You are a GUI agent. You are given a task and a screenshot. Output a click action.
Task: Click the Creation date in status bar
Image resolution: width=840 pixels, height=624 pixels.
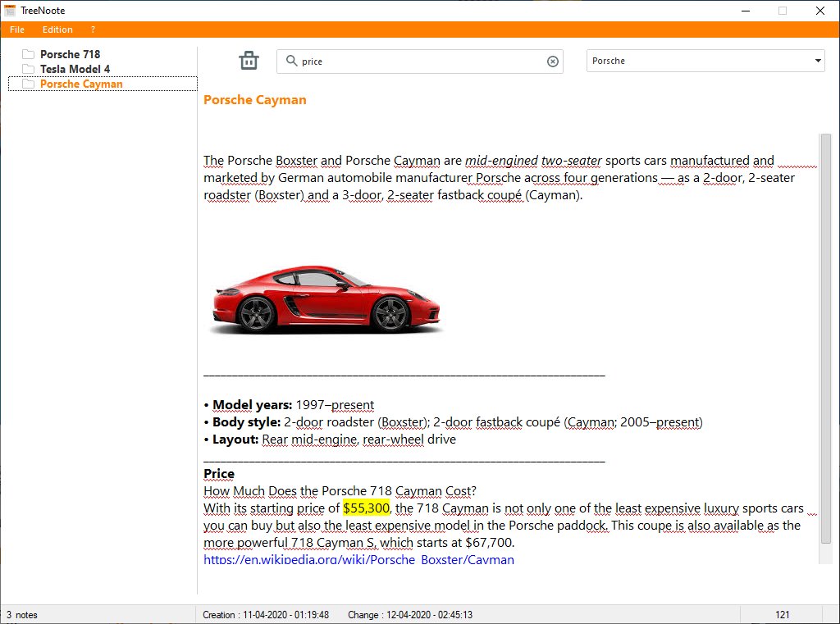pos(266,615)
